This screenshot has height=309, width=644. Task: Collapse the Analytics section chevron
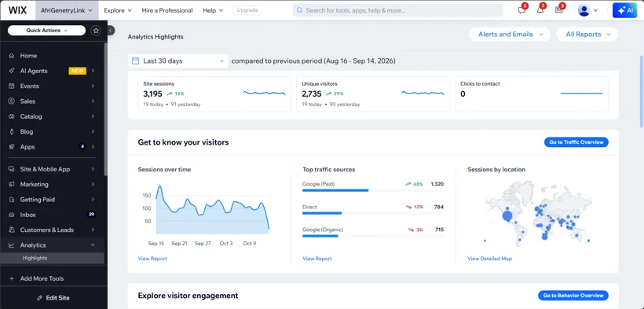coord(93,245)
